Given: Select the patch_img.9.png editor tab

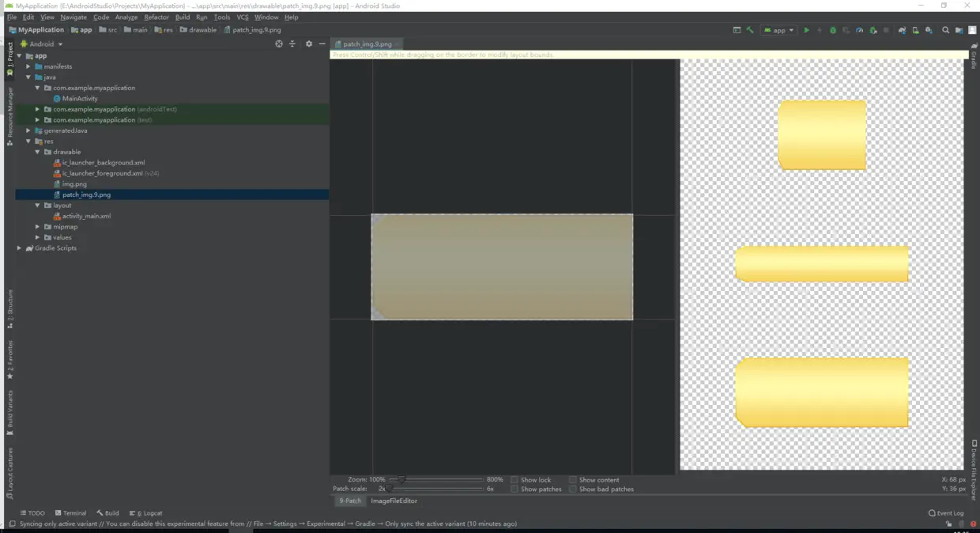Looking at the screenshot, I should 367,44.
